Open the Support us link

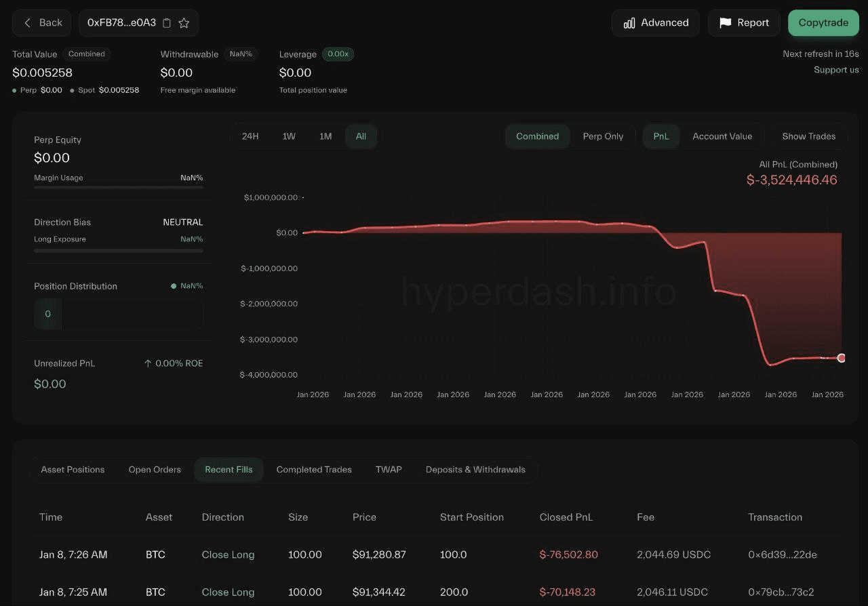836,70
